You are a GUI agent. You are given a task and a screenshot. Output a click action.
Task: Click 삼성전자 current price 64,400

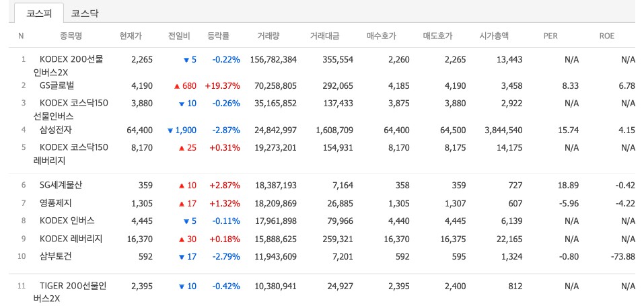[x=140, y=130]
